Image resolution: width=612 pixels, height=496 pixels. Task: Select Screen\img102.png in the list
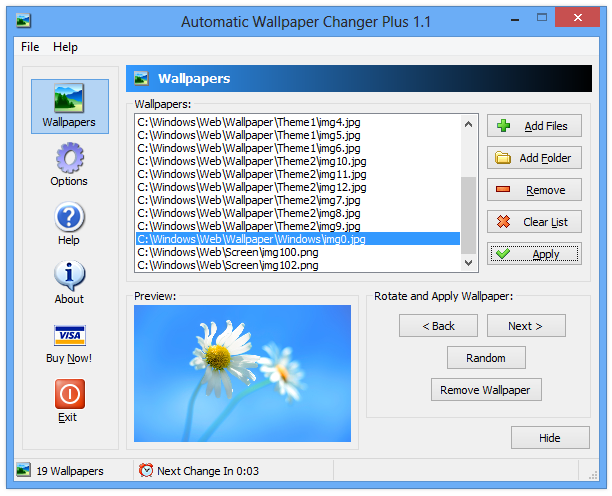coord(298,265)
